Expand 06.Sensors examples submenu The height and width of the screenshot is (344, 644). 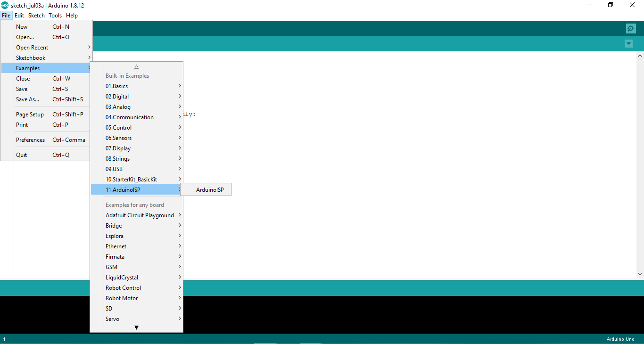(137, 138)
